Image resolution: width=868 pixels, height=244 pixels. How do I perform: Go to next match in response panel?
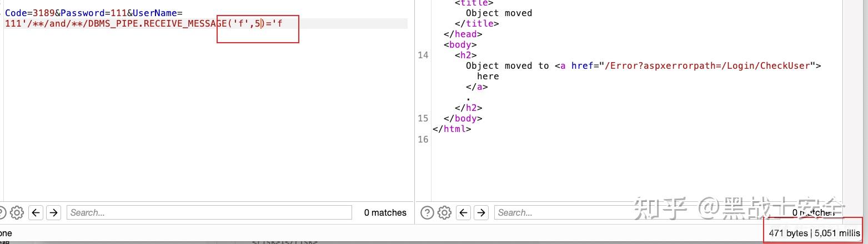coord(481,212)
